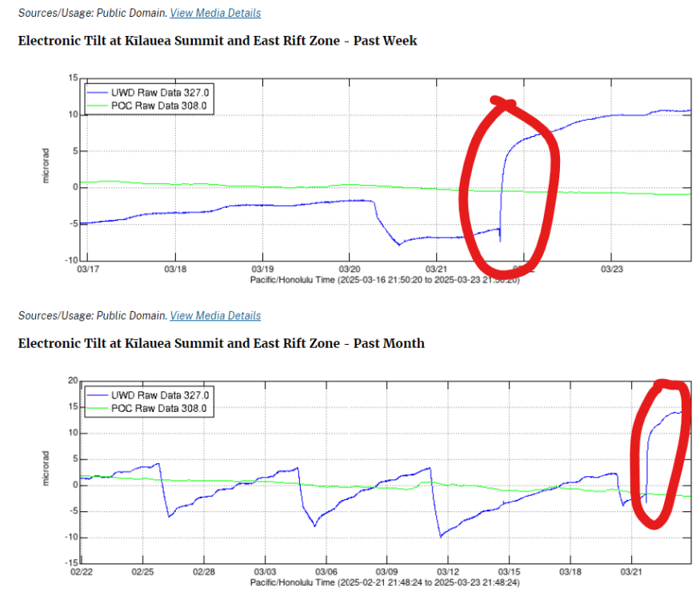Open the View Media Details link above Past Week chart
The width and height of the screenshot is (700, 600).
tap(215, 13)
